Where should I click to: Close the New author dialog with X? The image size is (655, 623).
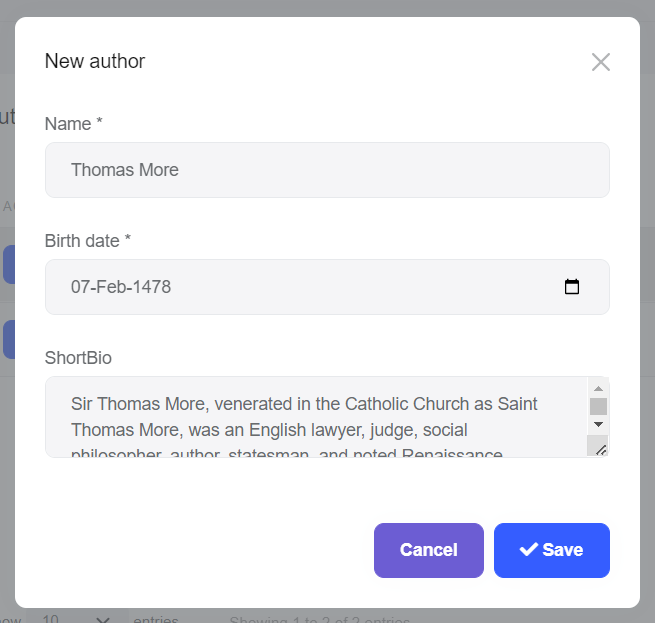600,62
